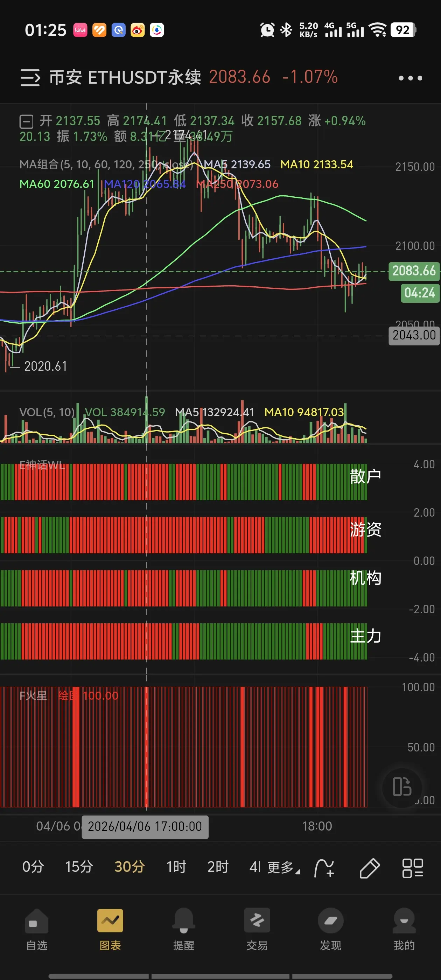Open the add indicator curve icon
441x980 pixels.
pos(324,868)
